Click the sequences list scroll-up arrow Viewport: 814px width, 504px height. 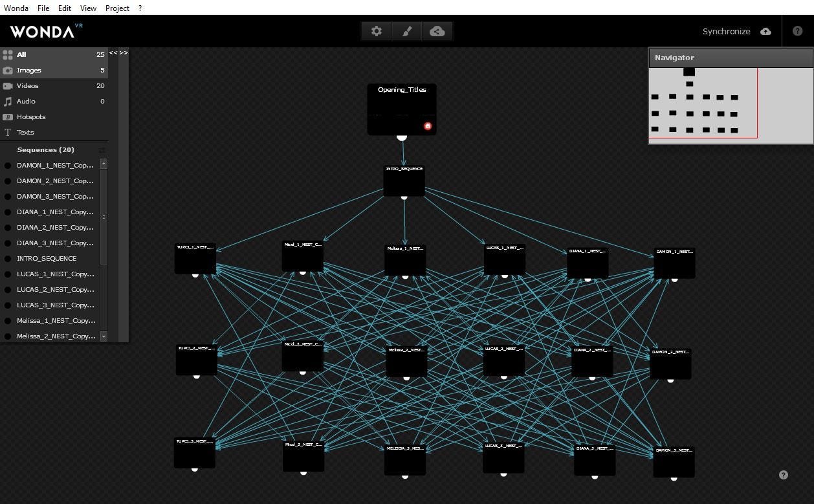click(x=104, y=164)
